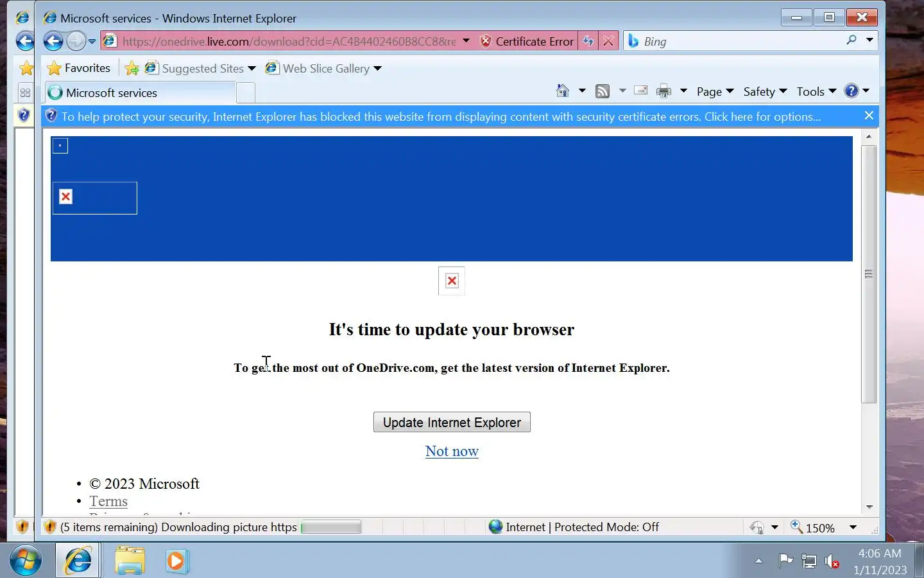
Task: Click the scrollbar up arrow
Action: [x=869, y=136]
